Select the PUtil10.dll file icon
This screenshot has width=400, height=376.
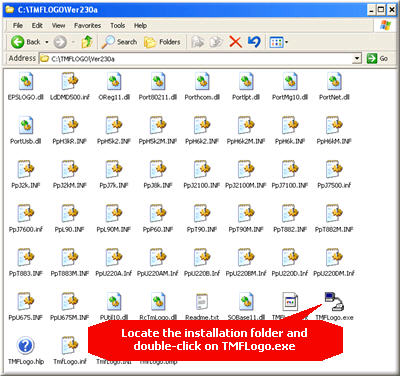[x=114, y=301]
